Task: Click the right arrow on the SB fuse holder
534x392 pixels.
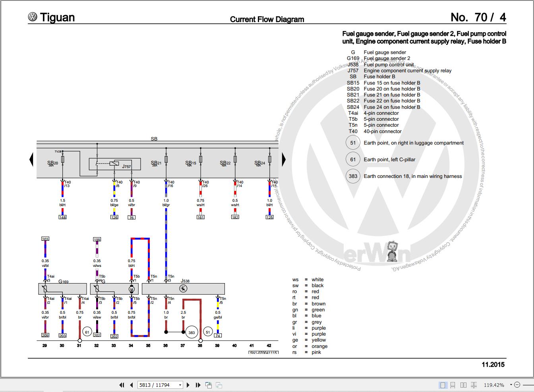Action: (x=284, y=160)
